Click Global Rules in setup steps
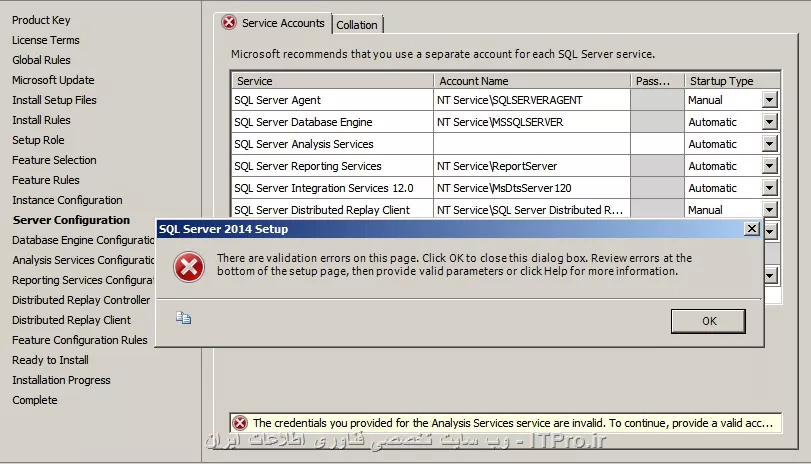The height and width of the screenshot is (464, 811). [x=41, y=60]
